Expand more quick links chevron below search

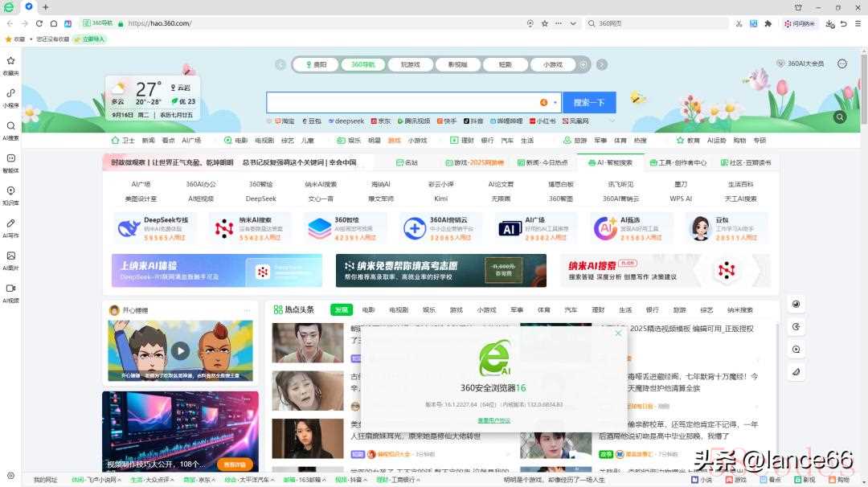tap(612, 120)
